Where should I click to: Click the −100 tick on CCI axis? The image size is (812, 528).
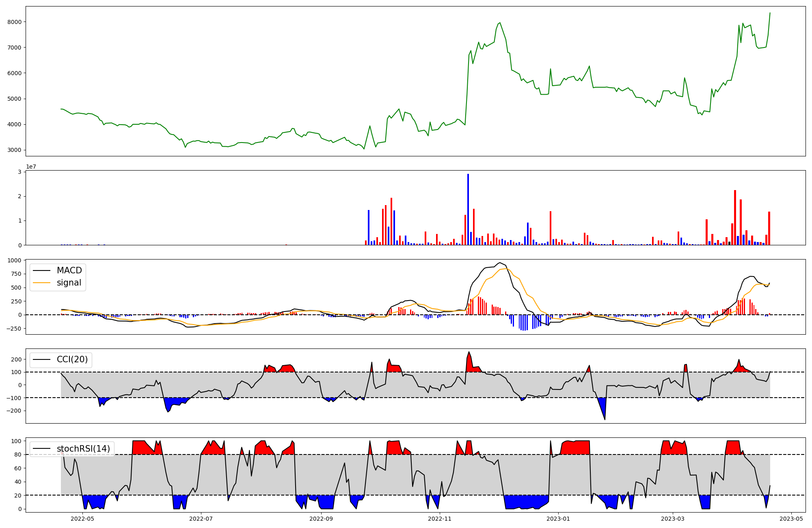click(14, 398)
